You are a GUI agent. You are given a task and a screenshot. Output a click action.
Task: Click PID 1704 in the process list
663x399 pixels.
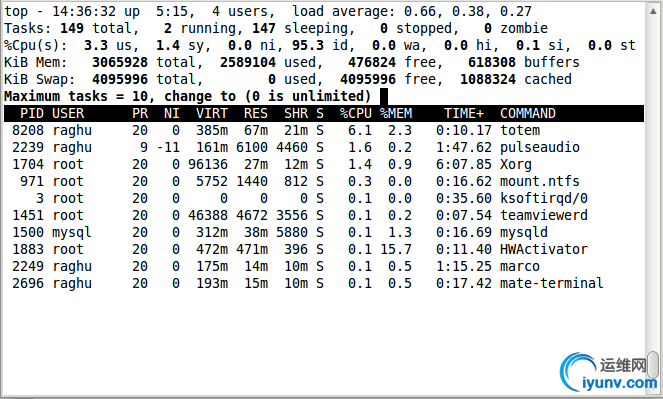tap(28, 164)
